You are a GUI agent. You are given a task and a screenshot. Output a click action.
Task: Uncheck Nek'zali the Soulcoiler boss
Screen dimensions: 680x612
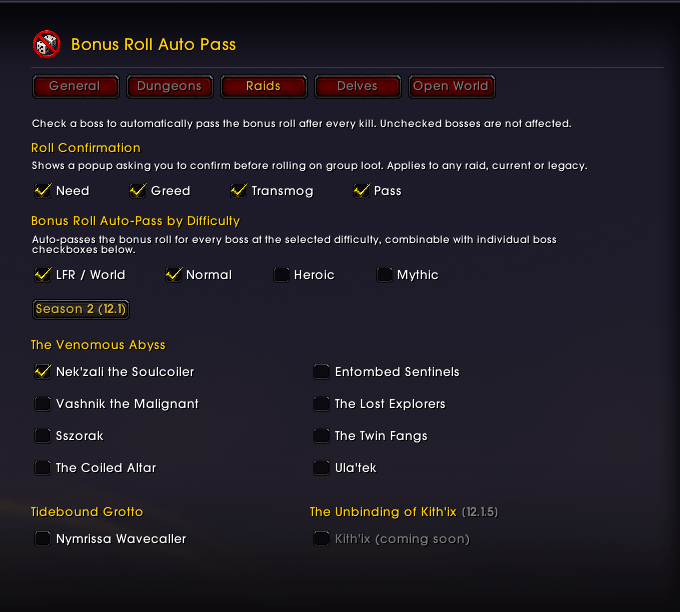click(x=42, y=372)
